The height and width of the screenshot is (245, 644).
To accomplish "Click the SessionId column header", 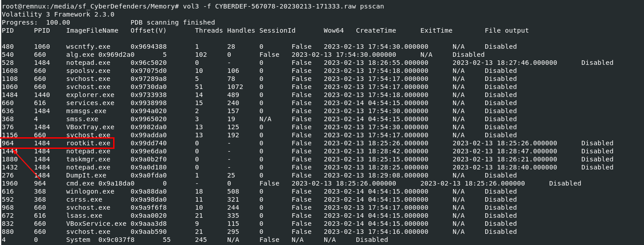I will [277, 31].
